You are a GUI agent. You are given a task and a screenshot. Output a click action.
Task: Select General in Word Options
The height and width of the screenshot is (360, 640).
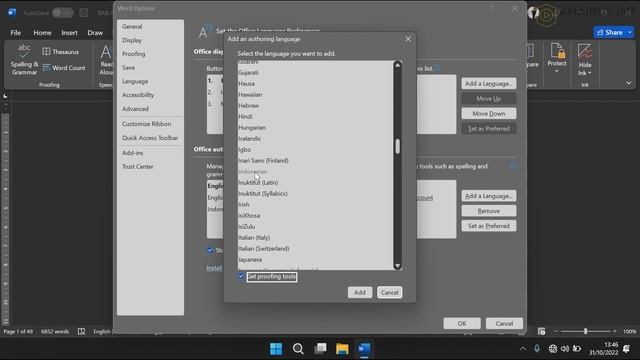150,27
